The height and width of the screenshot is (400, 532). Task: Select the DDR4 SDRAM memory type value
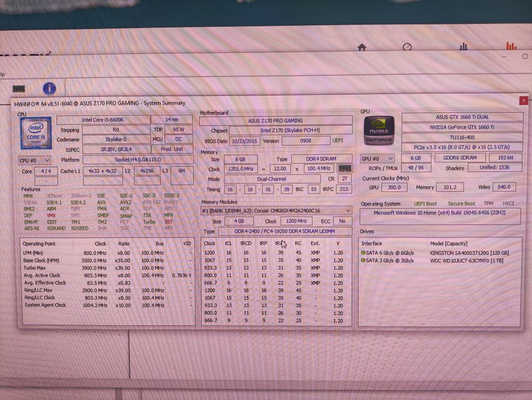coord(321,159)
